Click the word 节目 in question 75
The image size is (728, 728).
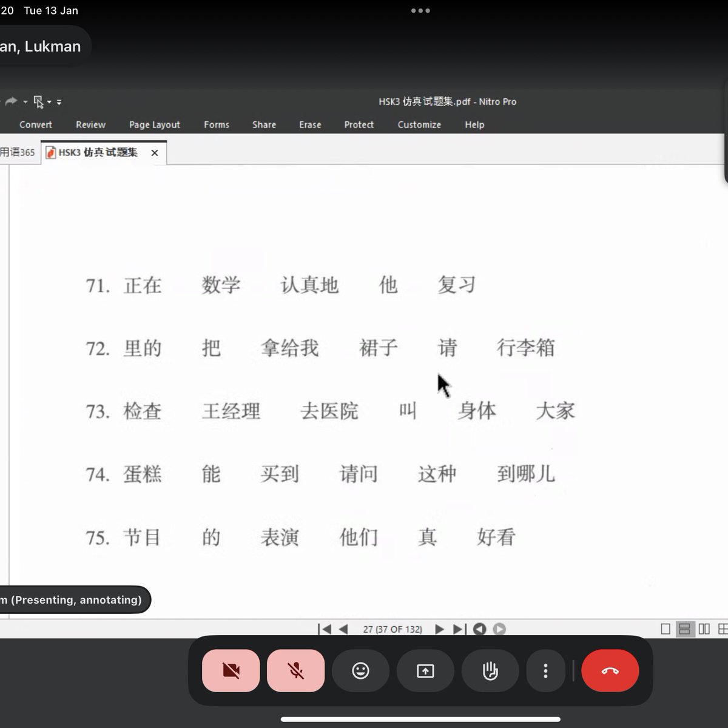click(143, 538)
